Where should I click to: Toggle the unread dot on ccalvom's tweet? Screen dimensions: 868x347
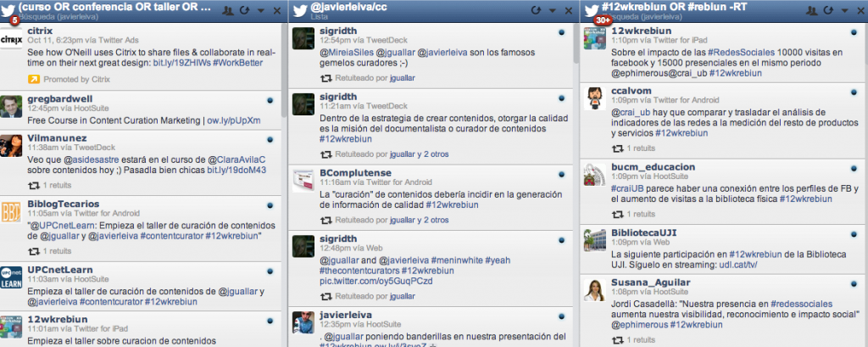click(853, 92)
